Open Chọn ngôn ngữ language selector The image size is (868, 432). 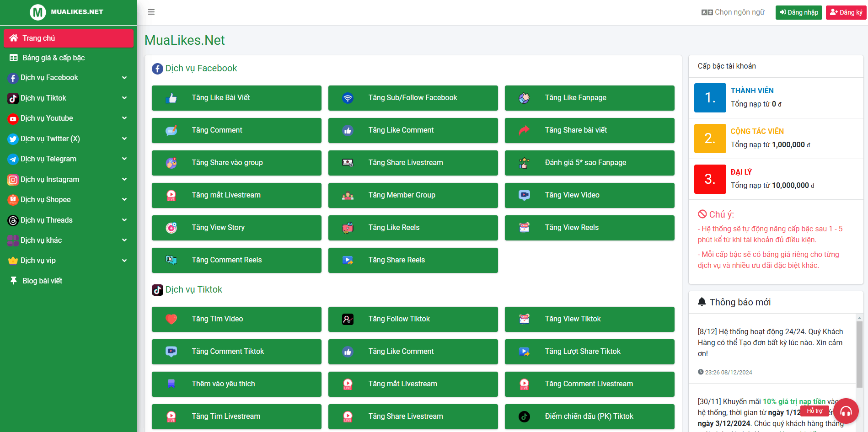coord(733,12)
